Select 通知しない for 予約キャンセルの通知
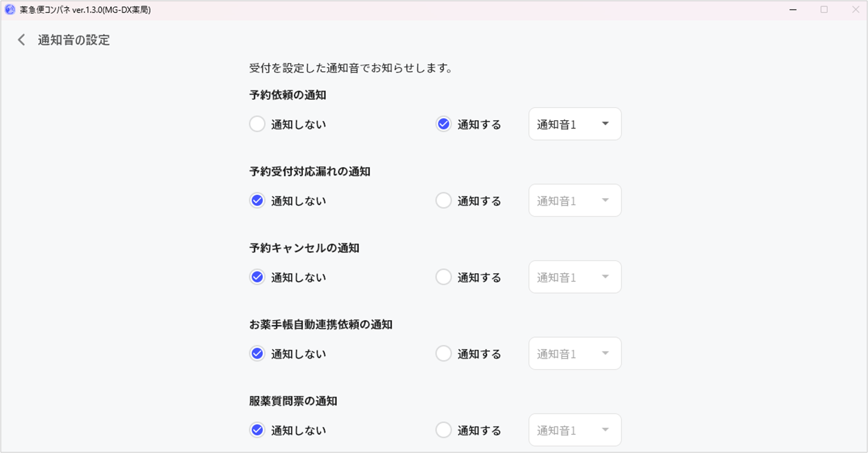 coord(257,277)
